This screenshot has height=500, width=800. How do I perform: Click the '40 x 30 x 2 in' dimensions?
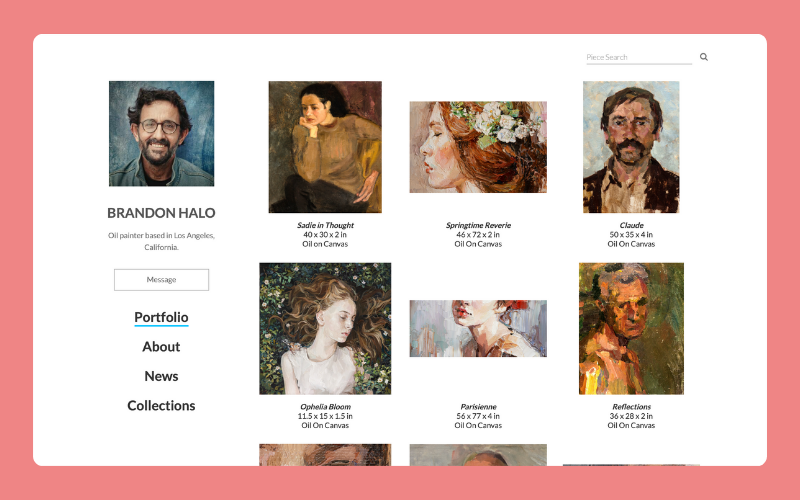point(325,235)
